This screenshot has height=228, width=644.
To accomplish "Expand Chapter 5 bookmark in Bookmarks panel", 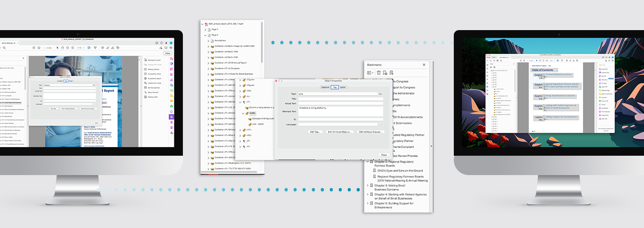I will [368, 203].
